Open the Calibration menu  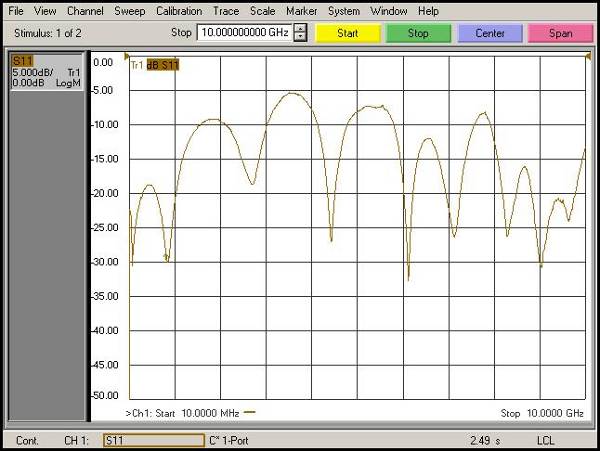click(x=178, y=11)
